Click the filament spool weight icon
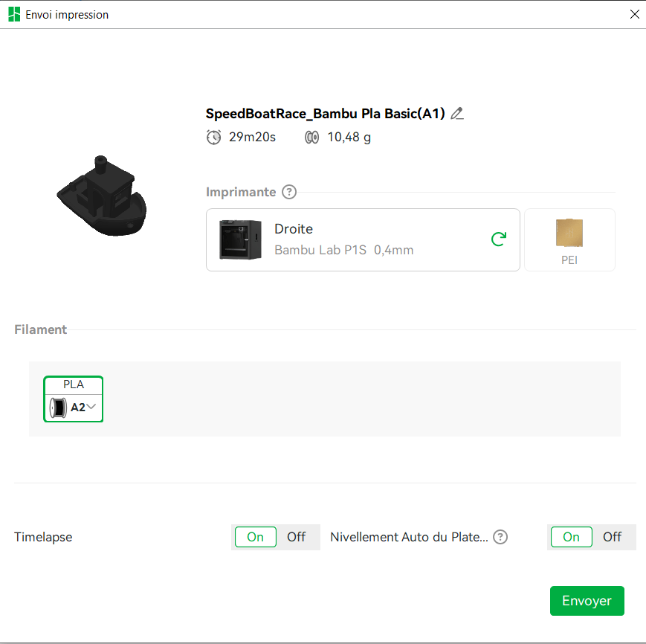The height and width of the screenshot is (644, 646). click(x=312, y=137)
